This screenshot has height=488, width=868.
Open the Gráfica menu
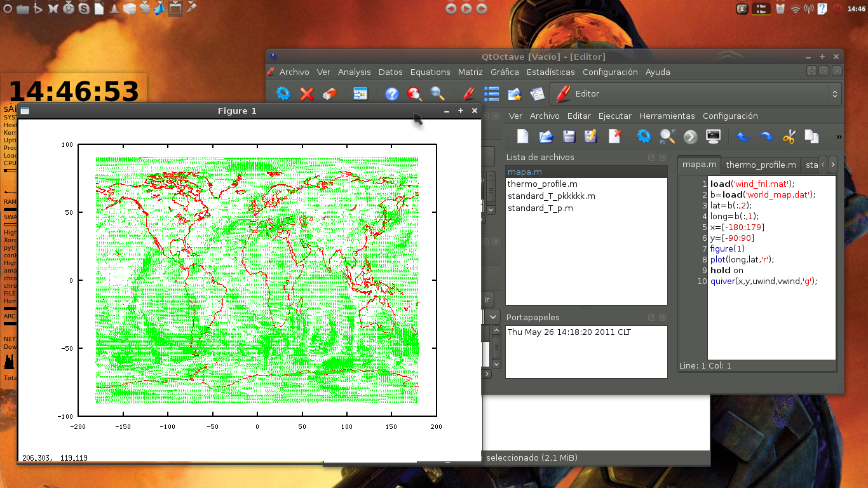coord(505,72)
